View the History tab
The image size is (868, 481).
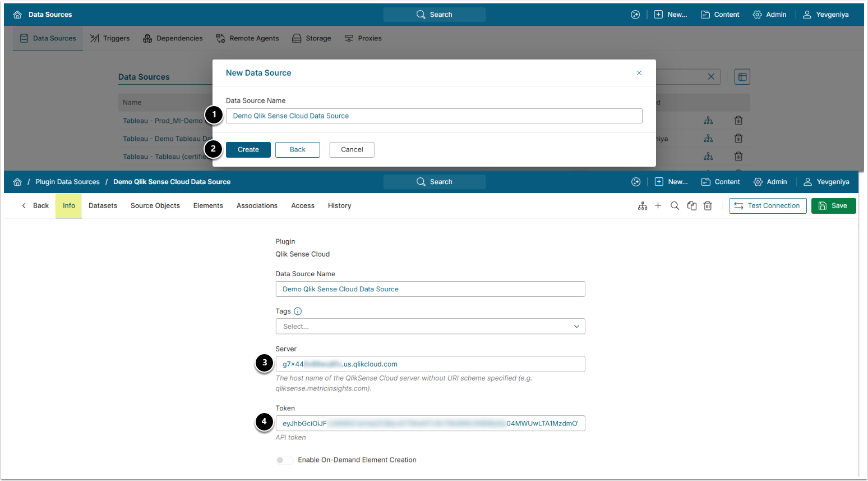(340, 206)
